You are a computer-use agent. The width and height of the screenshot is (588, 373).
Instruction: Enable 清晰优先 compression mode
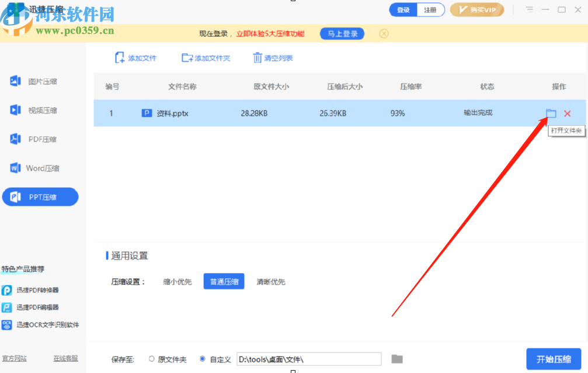[271, 281]
